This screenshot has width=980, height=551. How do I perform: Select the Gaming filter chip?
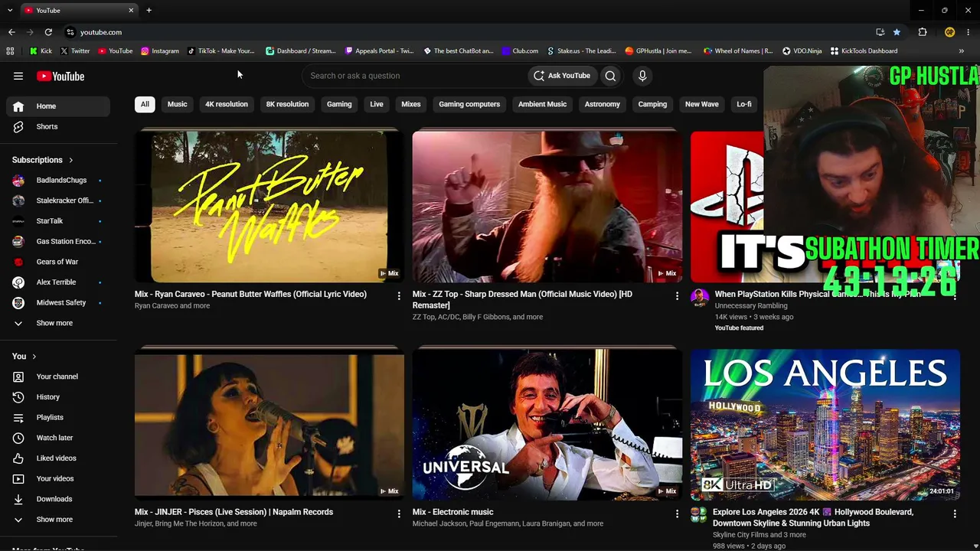tap(339, 104)
